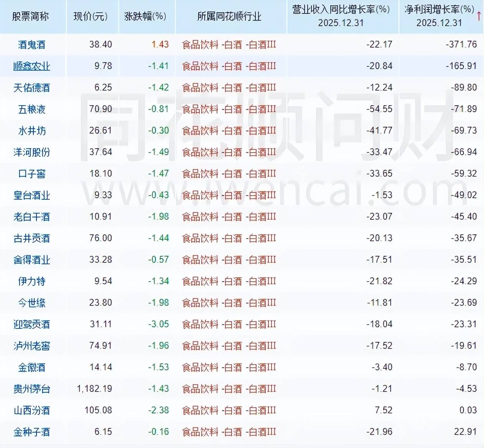The image size is (484, 448).
Task: Open the 泸州老窖 stock link
Action: point(31,346)
